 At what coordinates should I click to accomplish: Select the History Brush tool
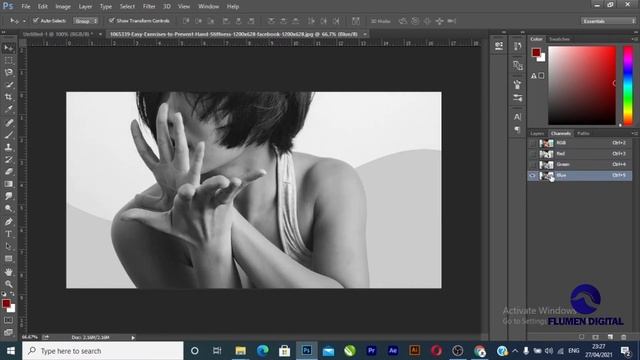[8, 159]
